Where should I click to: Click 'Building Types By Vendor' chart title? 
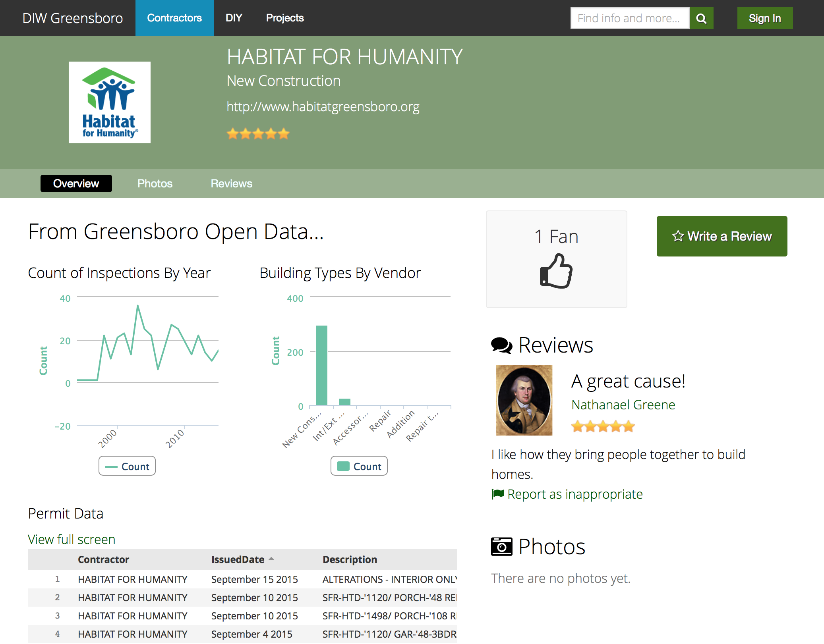click(x=340, y=273)
